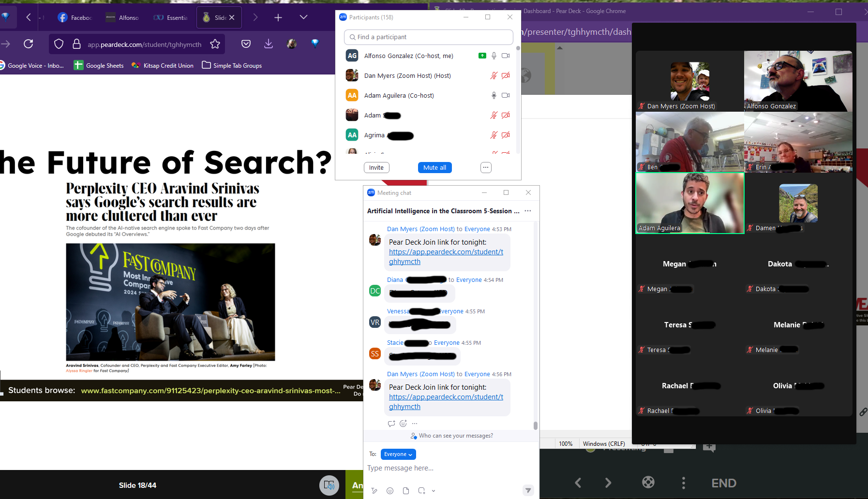Select Adam Aguilera's video tile
Screen dimensions: 868x499
click(x=690, y=203)
